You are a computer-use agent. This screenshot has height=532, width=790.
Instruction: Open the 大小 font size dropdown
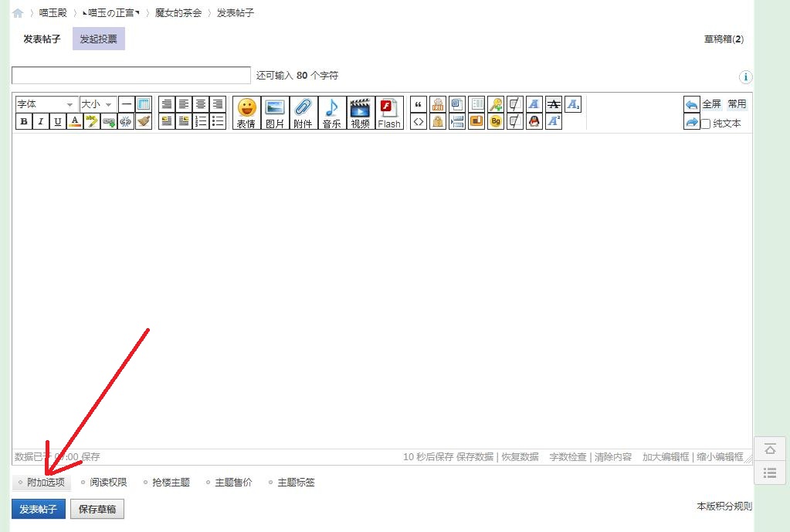click(98, 104)
